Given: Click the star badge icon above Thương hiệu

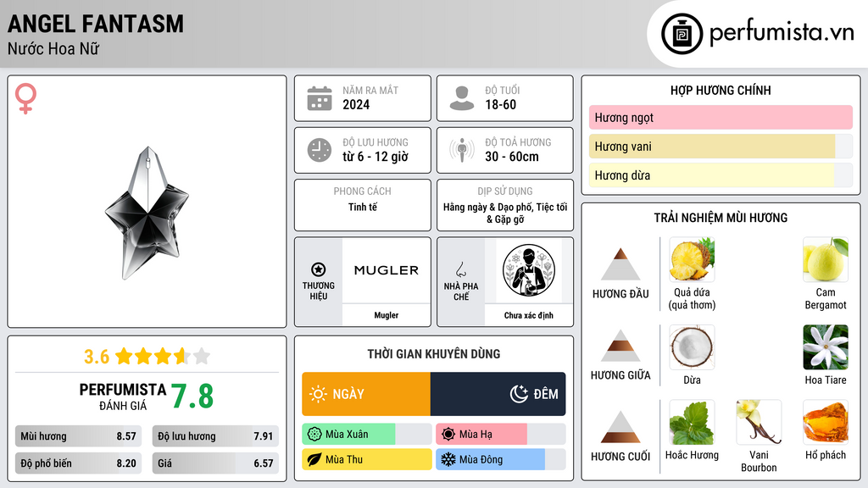Looking at the screenshot, I should [x=319, y=269].
